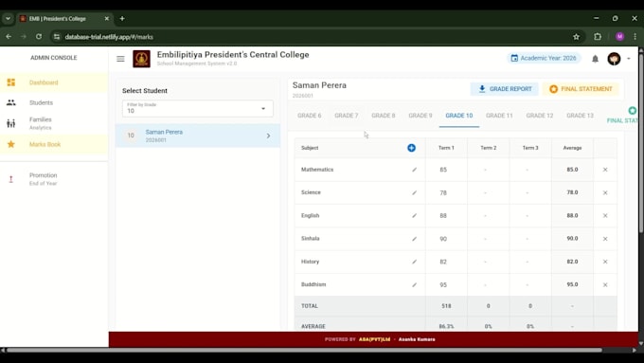Open the Chrome three-dot menu
The height and width of the screenshot is (363, 644).
[x=635, y=37]
